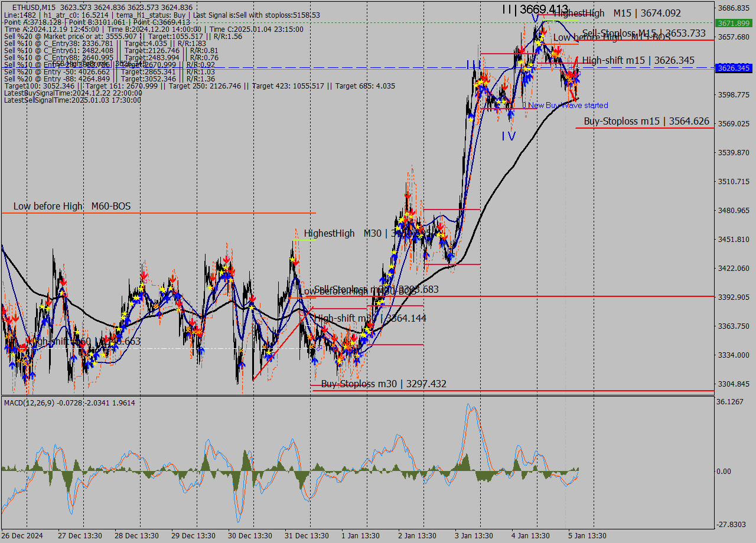Click the 3569.025 price axis value
The image size is (756, 543).
(x=734, y=123)
